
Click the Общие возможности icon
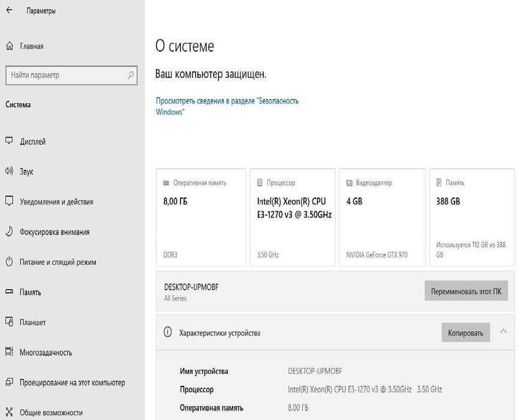click(x=9, y=412)
